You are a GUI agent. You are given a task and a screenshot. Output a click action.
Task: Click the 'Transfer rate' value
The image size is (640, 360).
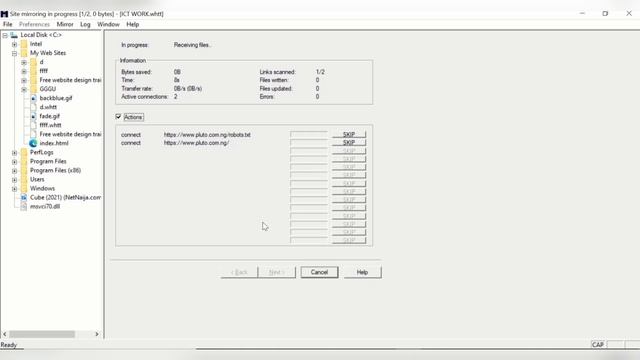(188, 89)
